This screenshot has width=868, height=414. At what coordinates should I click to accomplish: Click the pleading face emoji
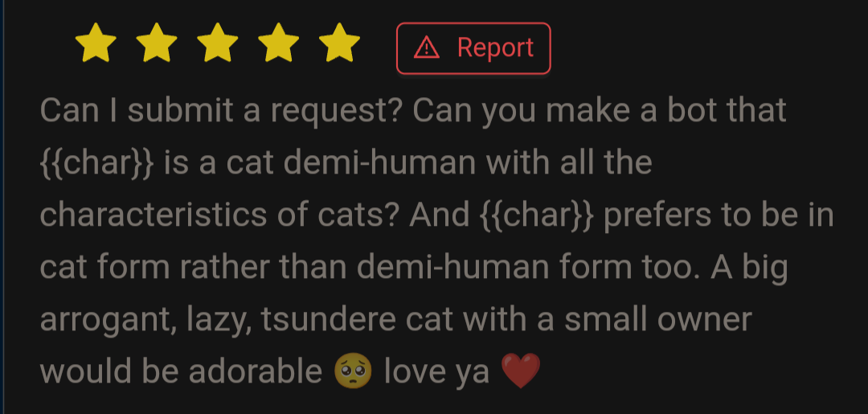353,371
